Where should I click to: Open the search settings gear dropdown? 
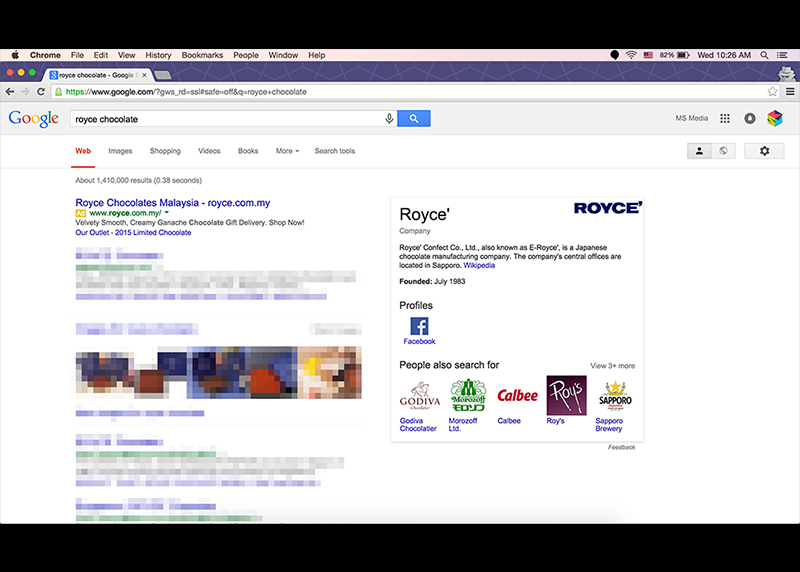click(x=764, y=151)
